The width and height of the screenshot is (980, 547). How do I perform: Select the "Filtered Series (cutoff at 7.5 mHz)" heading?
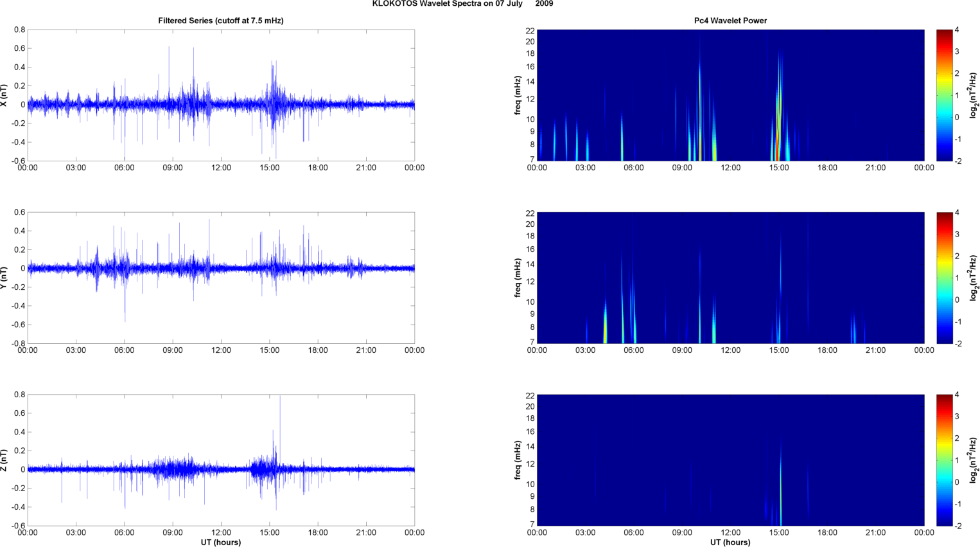221,21
